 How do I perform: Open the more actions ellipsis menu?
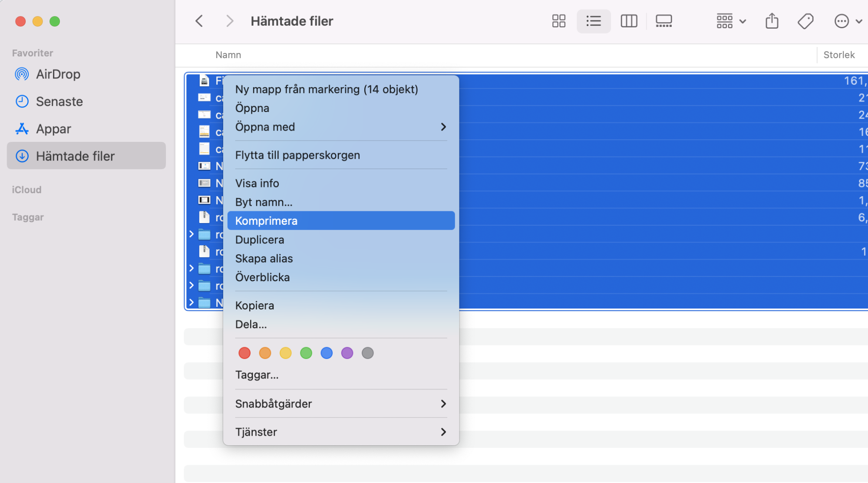[847, 21]
